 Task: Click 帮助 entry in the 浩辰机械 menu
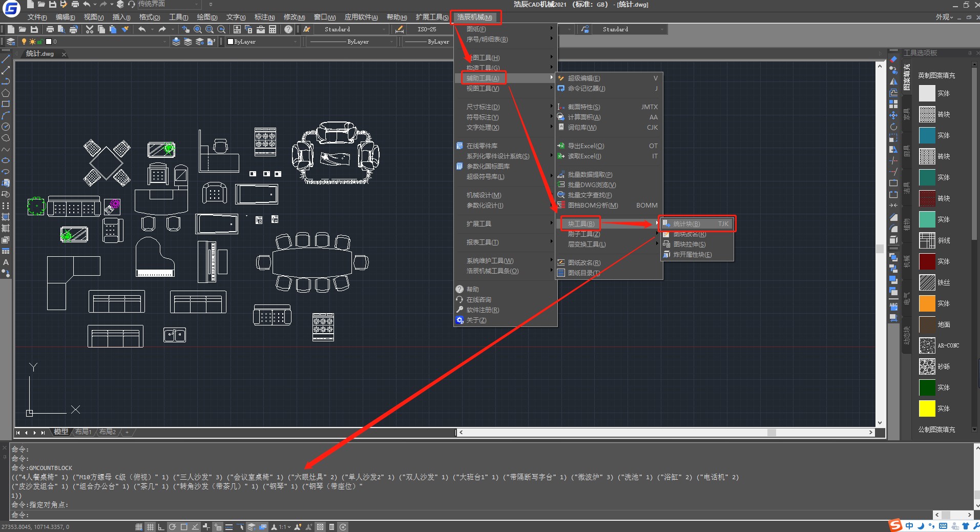473,290
